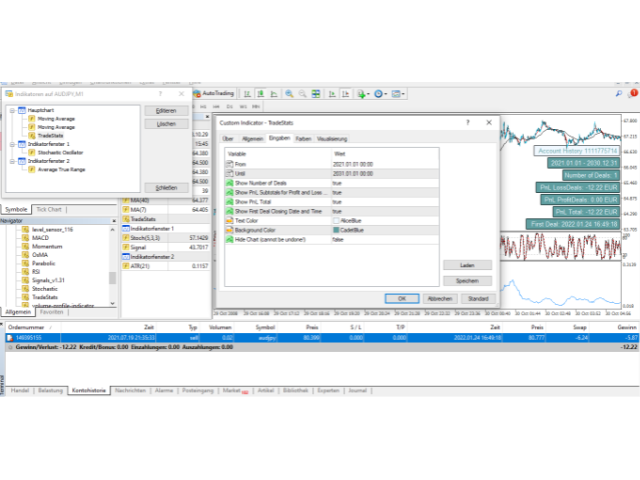
Task: Open the red notification alert icon
Action: click(633, 93)
